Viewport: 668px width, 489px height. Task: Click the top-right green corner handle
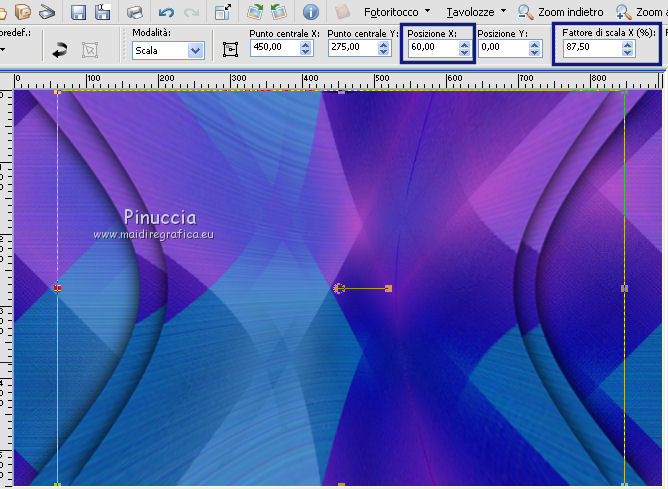coord(625,92)
